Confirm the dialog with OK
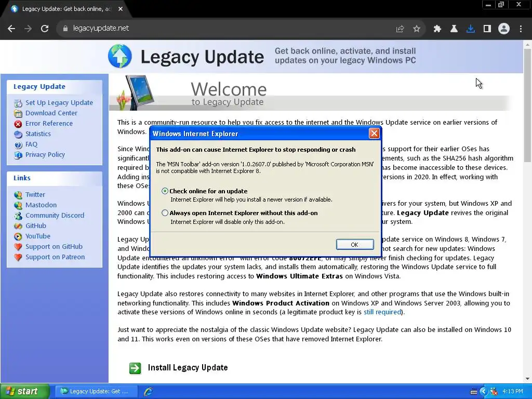Image resolution: width=532 pixels, height=399 pixels. point(355,245)
